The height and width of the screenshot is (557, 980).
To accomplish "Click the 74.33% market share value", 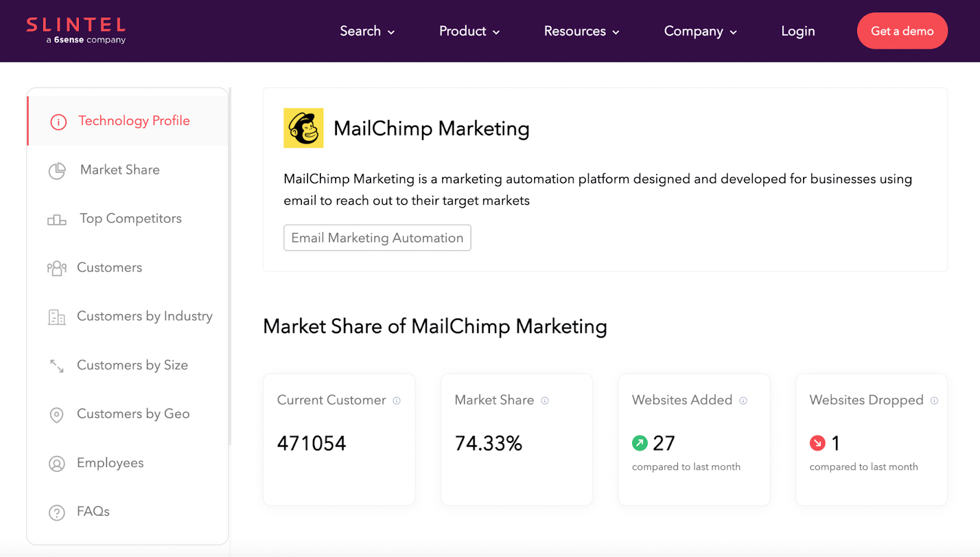I will (488, 443).
